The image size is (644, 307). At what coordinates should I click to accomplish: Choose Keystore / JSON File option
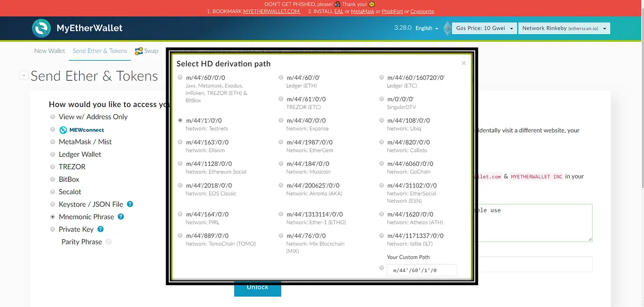click(x=53, y=204)
